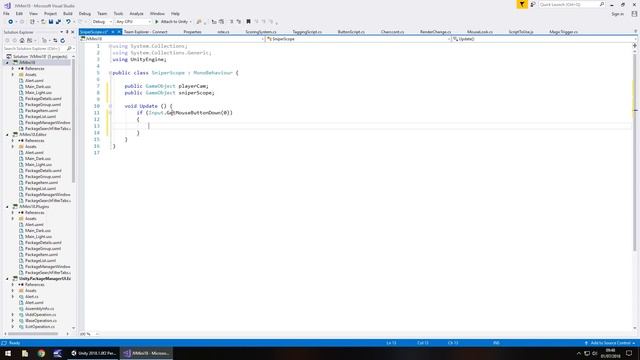
Task: Open the SniperScope class navigation dropdown
Action: point(358,39)
